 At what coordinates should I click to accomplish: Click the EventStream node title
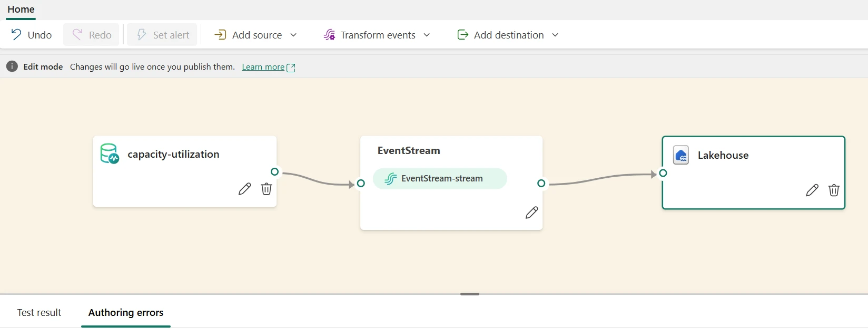point(409,150)
